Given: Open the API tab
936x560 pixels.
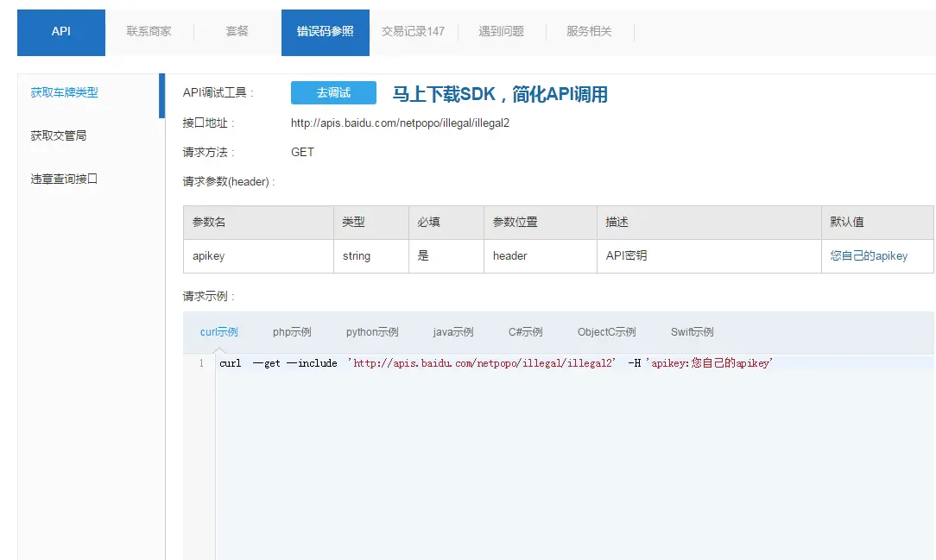Looking at the screenshot, I should point(61,32).
